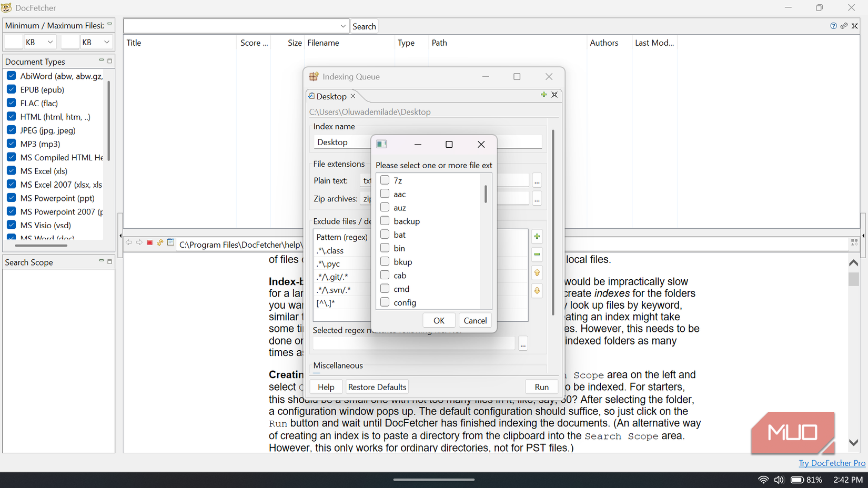Click the Run button in Indexing Queue
The height and width of the screenshot is (488, 868).
point(541,387)
